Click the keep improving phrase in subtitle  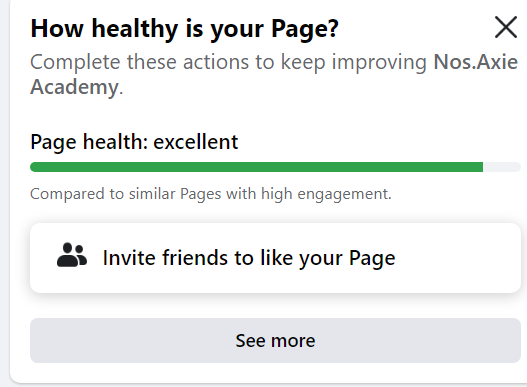click(354, 63)
